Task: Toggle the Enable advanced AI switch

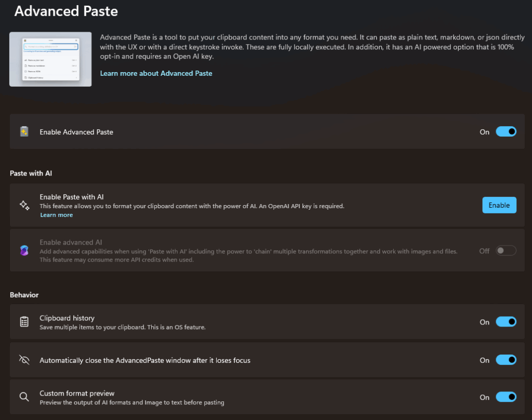Action: click(x=506, y=251)
